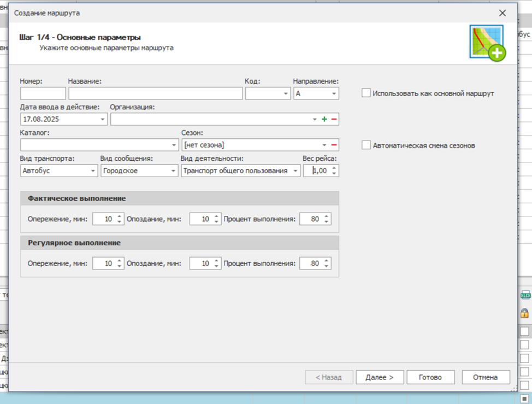
Task: Click the Готово button
Action: (x=430, y=377)
